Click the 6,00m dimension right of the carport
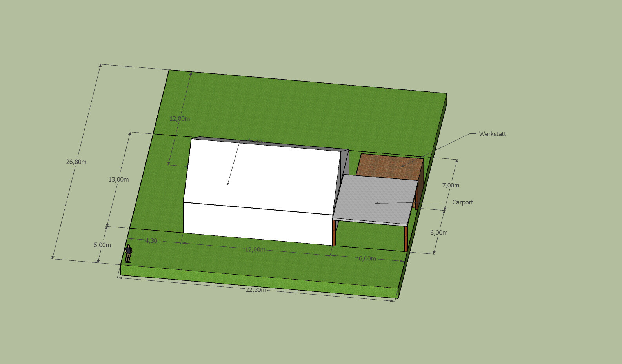 (x=438, y=233)
